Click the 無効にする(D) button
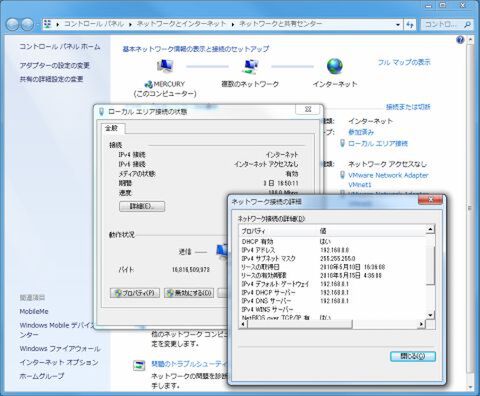480x396 pixels. 189,293
